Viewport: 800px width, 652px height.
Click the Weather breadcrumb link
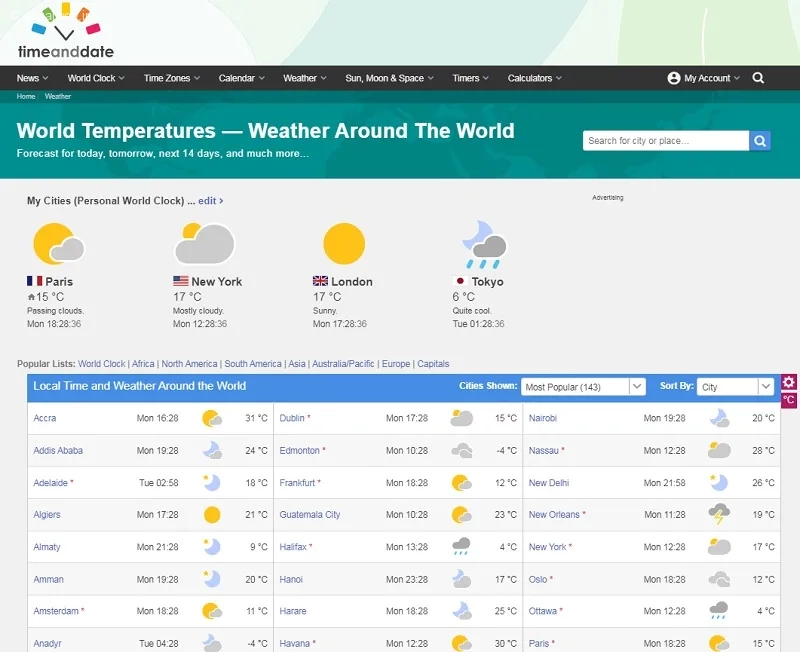click(x=58, y=96)
